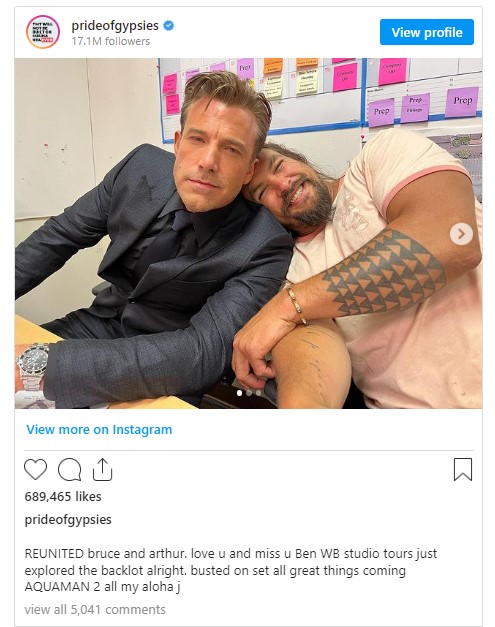Click the View profile button
The height and width of the screenshot is (627, 495).
[427, 32]
